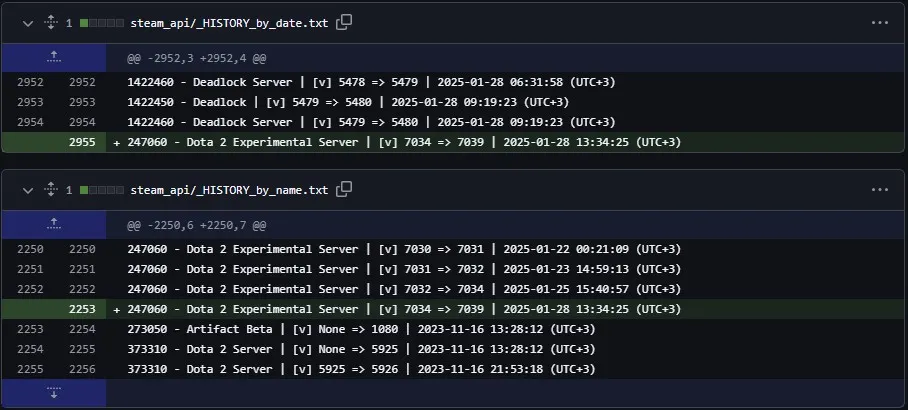Select new line number 2954 in by_date diff
Image resolution: width=908 pixels, height=410 pixels.
tap(82, 122)
